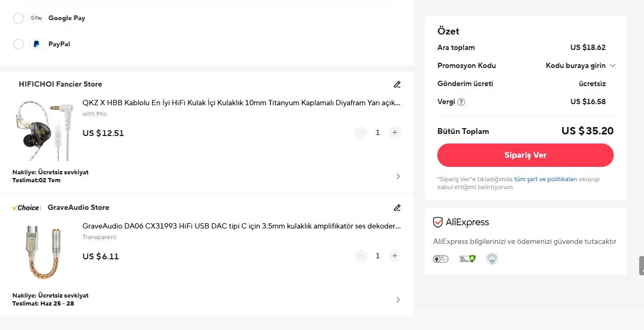The image size is (644, 330).
Task: Expand shipping options for QKZ earphones
Action: 398,176
